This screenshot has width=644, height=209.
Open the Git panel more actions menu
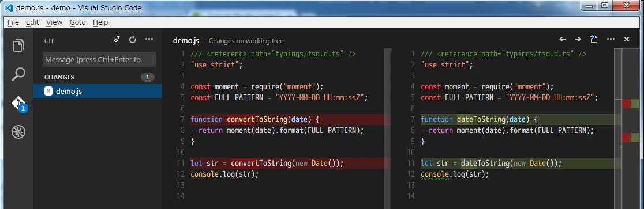click(149, 39)
